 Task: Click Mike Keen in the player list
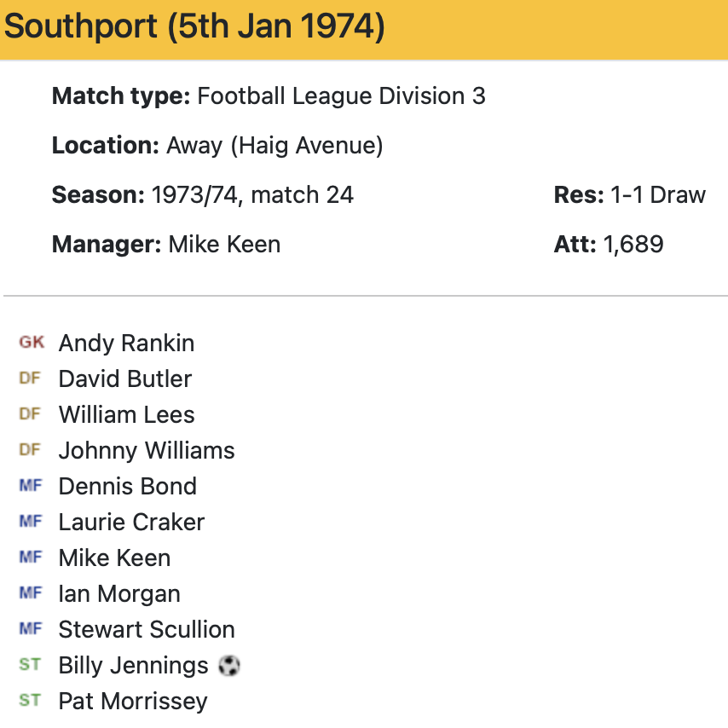click(114, 558)
